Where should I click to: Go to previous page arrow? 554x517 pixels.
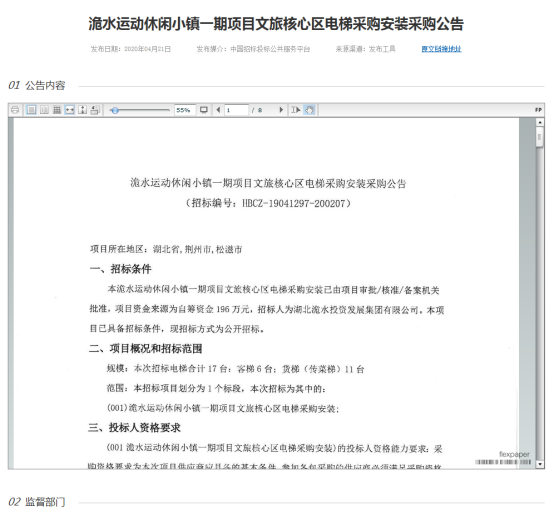point(218,110)
